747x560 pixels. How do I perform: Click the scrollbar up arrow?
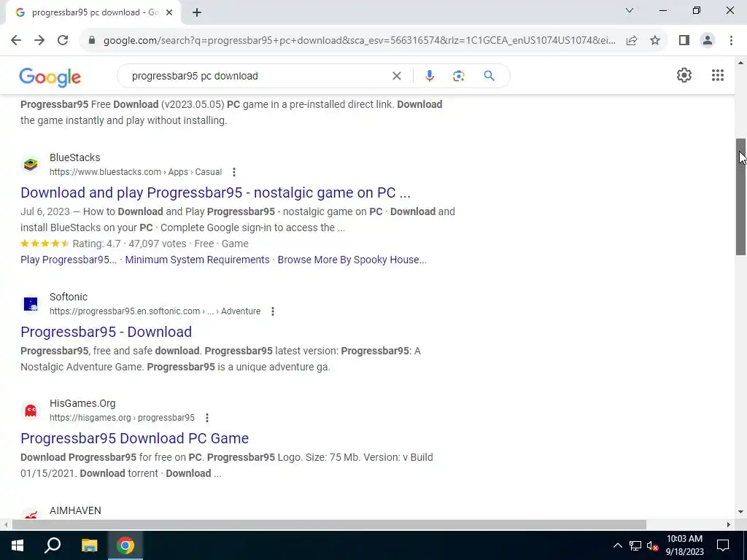pos(741,63)
